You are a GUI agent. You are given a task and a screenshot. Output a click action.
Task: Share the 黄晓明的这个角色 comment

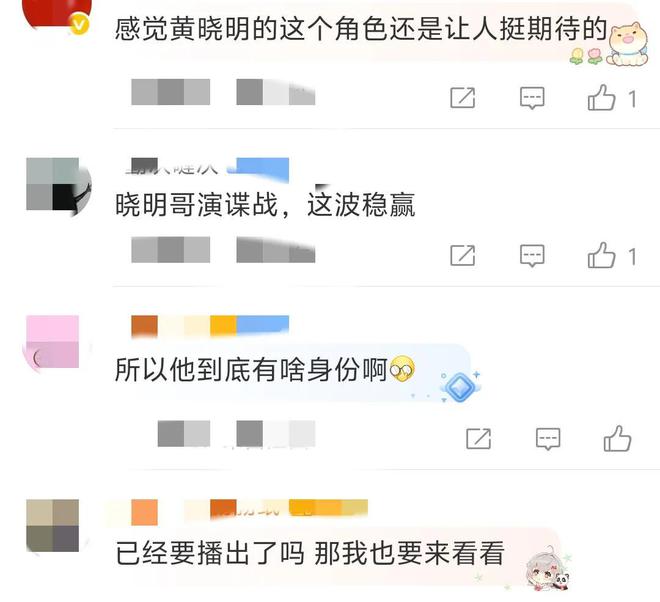[x=463, y=98]
